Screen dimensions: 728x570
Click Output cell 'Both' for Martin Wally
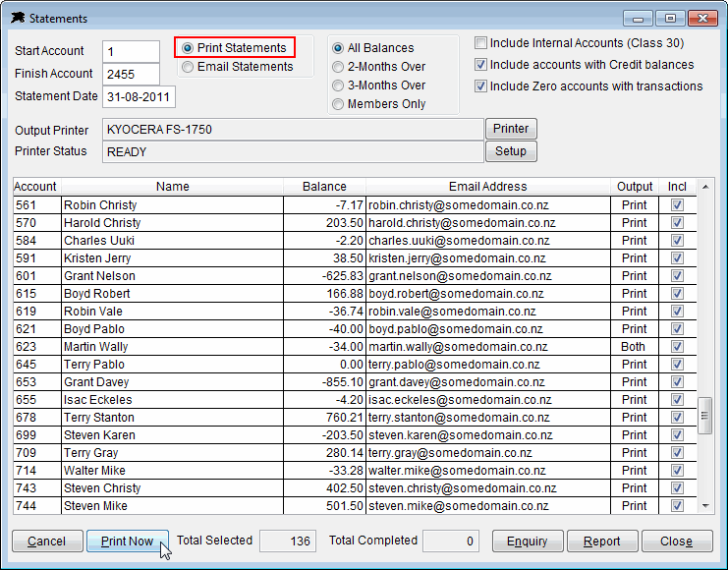[x=635, y=347]
